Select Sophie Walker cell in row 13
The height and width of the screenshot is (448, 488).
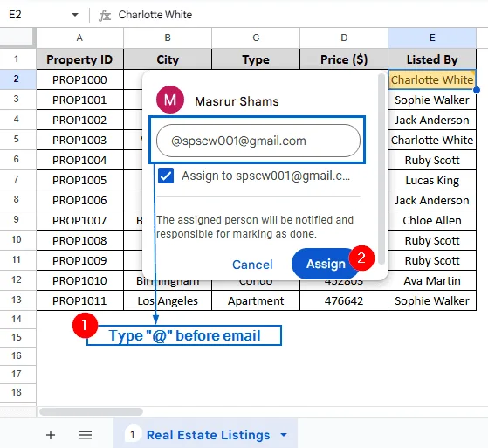pyautogui.click(x=432, y=300)
